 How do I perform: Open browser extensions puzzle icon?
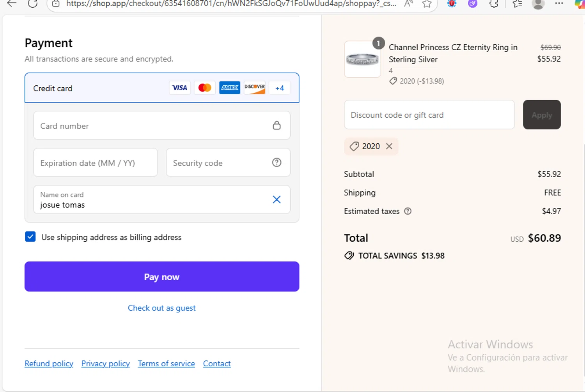494,4
